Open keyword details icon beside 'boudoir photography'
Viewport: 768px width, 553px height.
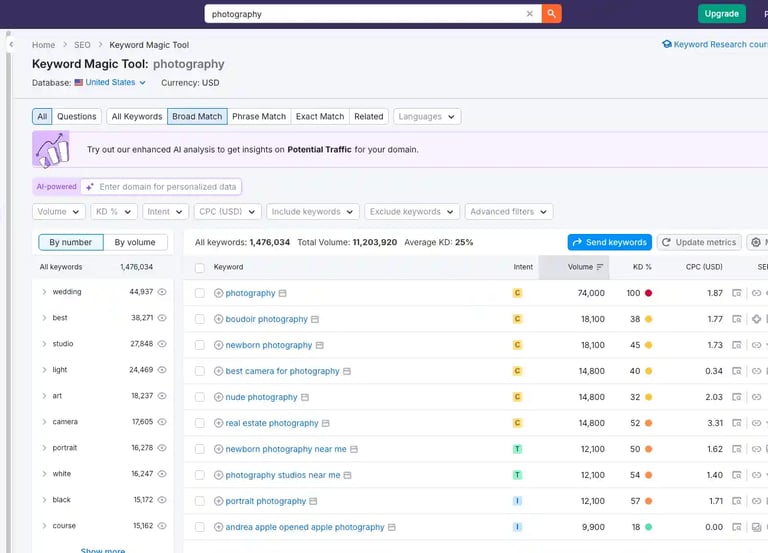coord(315,319)
